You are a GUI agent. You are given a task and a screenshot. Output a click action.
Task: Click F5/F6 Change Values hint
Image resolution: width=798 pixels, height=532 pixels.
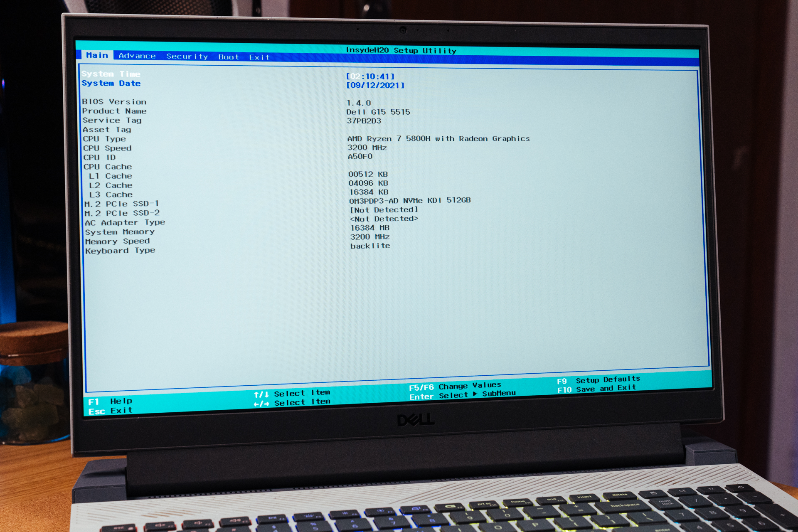(x=455, y=386)
